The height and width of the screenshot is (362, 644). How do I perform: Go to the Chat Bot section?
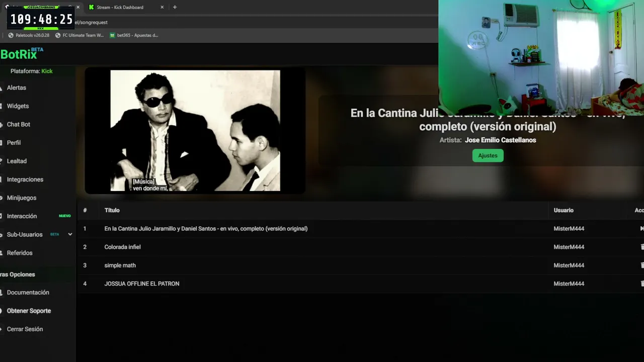pos(19,124)
